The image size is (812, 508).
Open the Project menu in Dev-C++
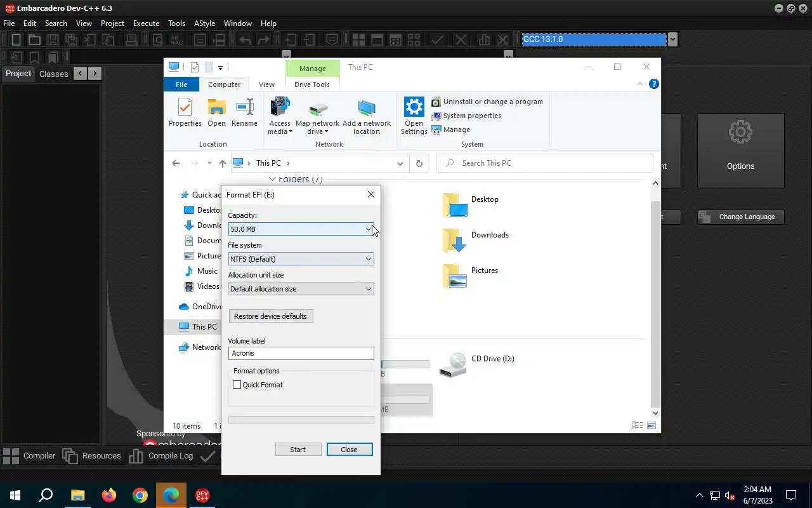(112, 23)
